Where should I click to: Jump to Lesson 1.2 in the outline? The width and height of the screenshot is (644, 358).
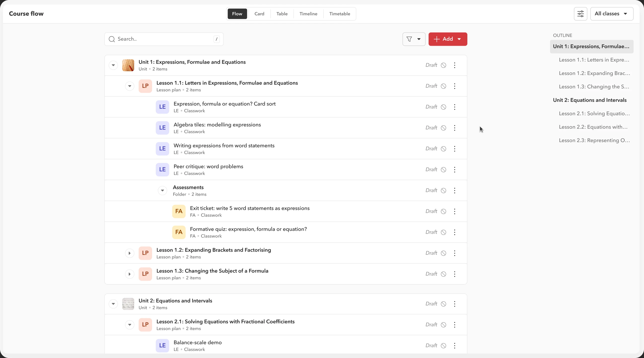pos(594,73)
